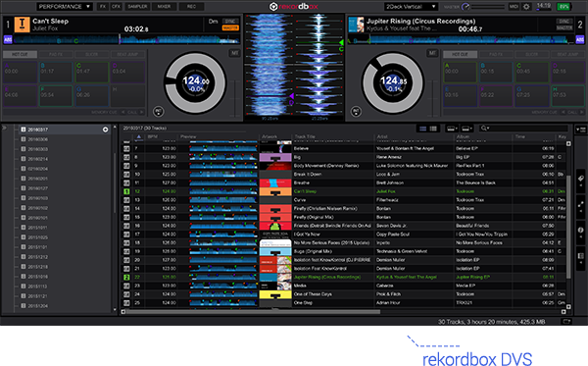The height and width of the screenshot is (366, 588).
Task: Click the deck 1 overview waveform
Action: [x=126, y=39]
